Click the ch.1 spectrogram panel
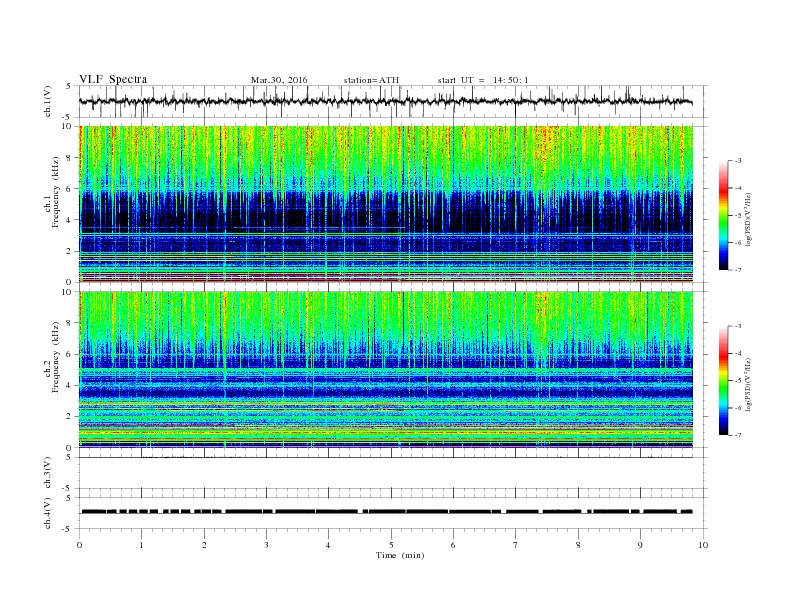This screenshot has height=612, width=792. tap(386, 204)
